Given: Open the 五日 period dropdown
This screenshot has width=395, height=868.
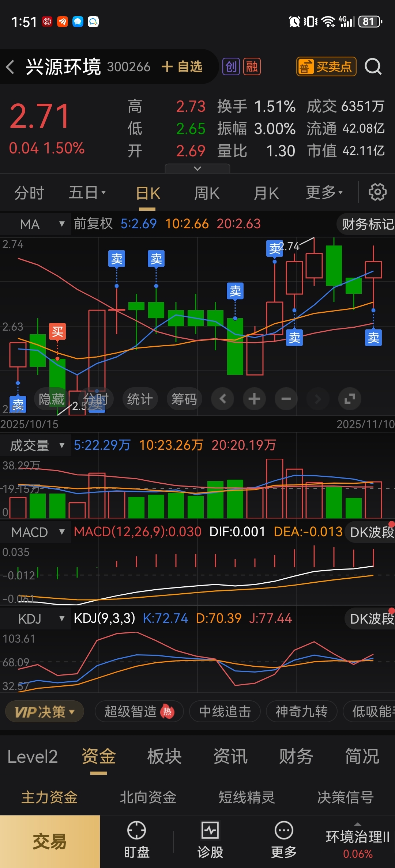Looking at the screenshot, I should click(x=87, y=193).
